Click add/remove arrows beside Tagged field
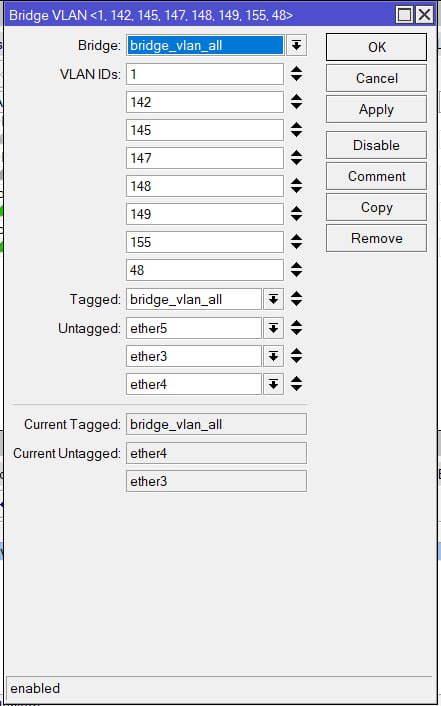 [296, 299]
